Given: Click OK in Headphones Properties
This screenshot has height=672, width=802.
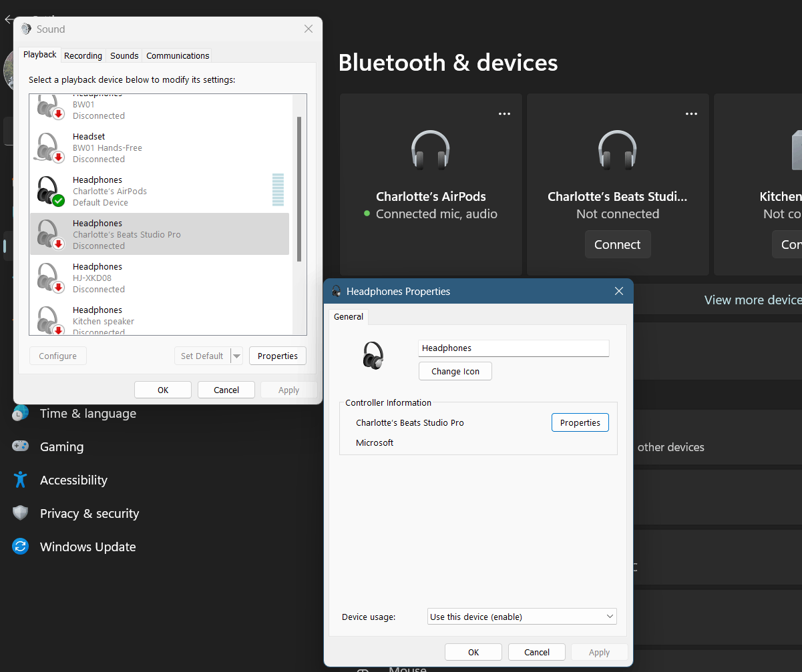Looking at the screenshot, I should click(x=473, y=652).
